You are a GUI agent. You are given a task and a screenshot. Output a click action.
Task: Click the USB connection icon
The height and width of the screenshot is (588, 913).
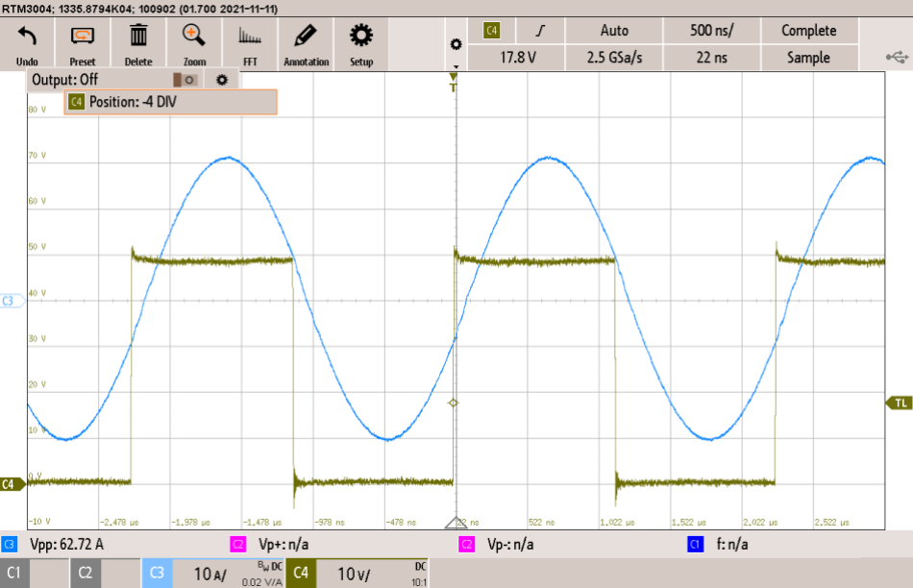click(897, 57)
